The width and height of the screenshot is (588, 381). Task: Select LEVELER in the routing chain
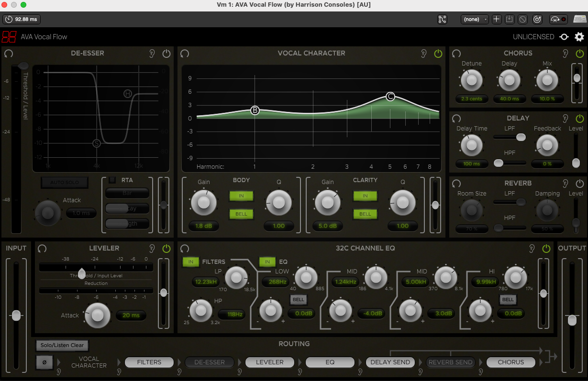click(x=270, y=362)
